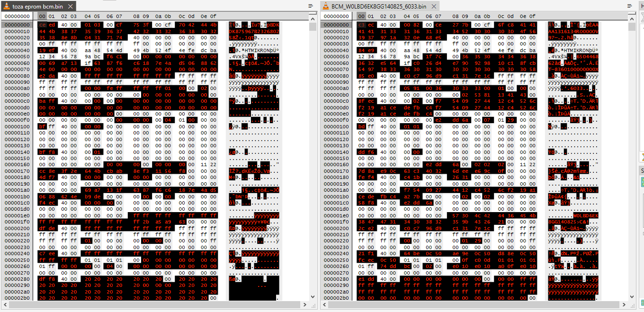This screenshot has height=312, width=644.
Task: Click the right pane's vertical scrollbar down arrow
Action: click(x=631, y=297)
